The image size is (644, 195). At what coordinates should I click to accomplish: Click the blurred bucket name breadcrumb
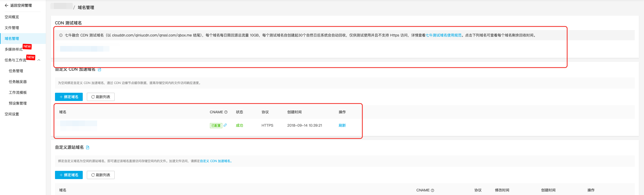tap(62, 6)
